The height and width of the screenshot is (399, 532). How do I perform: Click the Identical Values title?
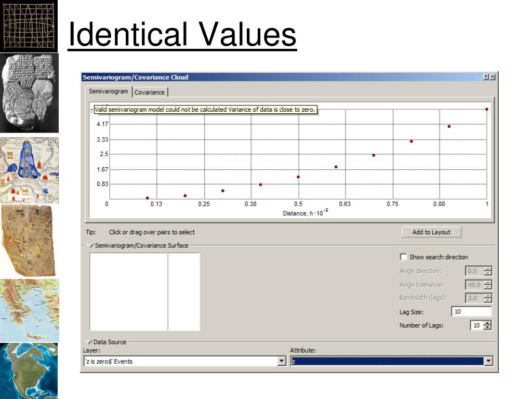coord(182,34)
